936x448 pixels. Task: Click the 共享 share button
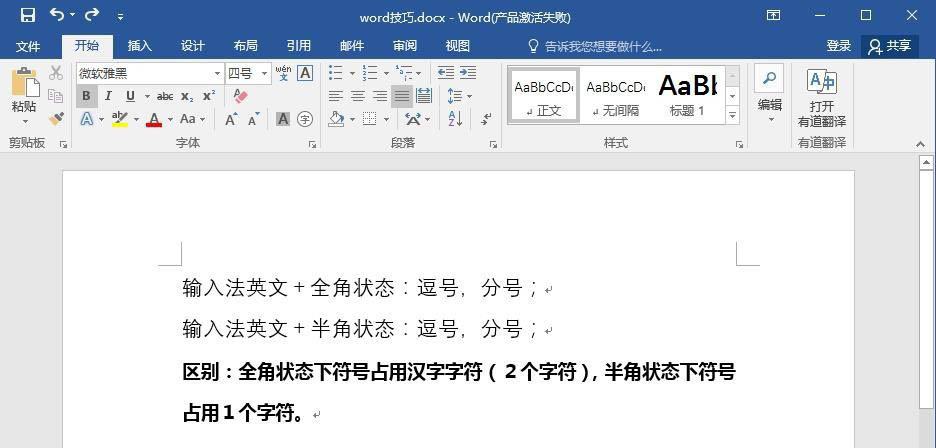point(890,46)
